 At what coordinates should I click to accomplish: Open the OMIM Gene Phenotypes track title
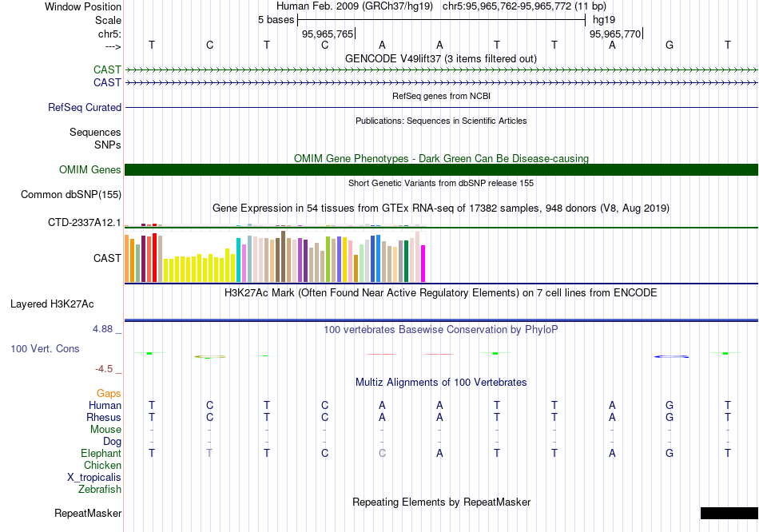point(441,158)
